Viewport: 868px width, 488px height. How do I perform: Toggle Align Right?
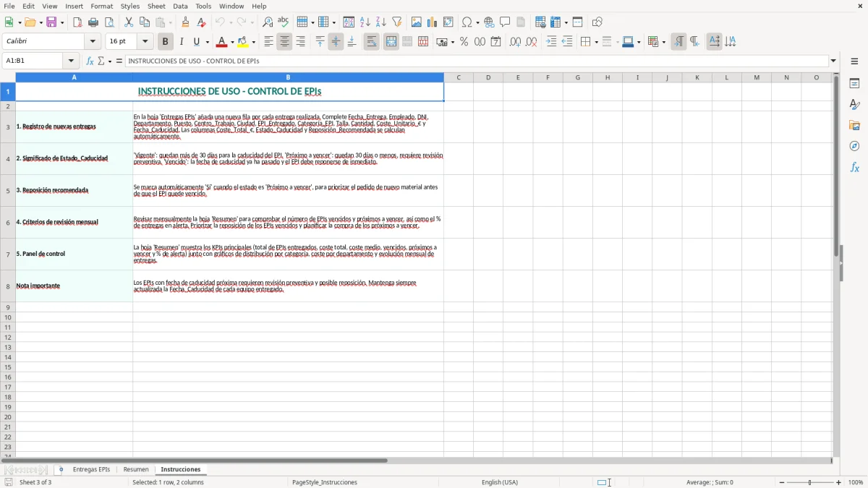click(x=300, y=42)
